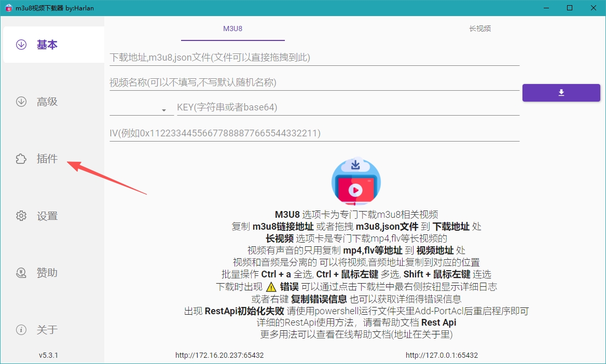Click the purple download button
This screenshot has width=606, height=364.
point(561,93)
